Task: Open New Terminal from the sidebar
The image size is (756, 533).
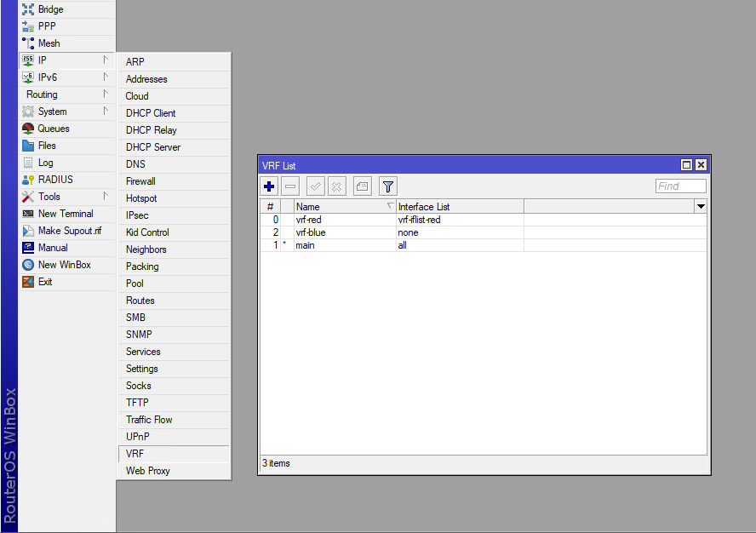Action: pyautogui.click(x=60, y=213)
